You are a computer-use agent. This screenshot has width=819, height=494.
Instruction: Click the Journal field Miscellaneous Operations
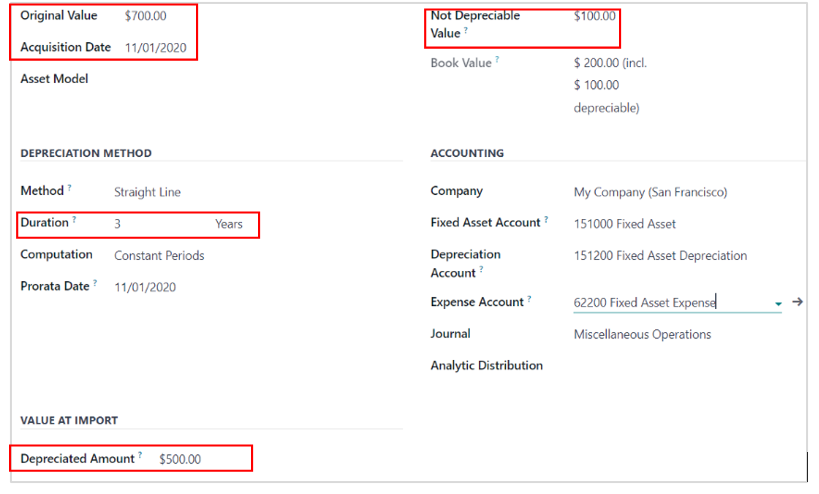click(x=642, y=334)
